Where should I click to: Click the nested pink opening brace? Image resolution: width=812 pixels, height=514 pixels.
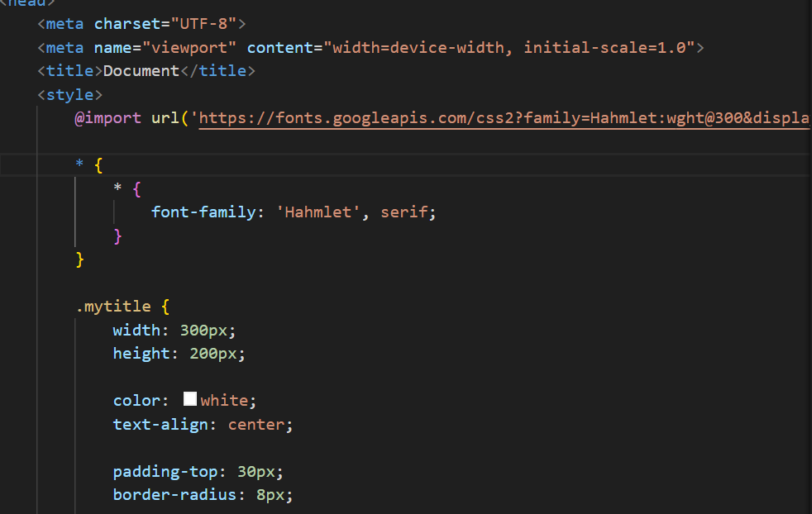[136, 189]
